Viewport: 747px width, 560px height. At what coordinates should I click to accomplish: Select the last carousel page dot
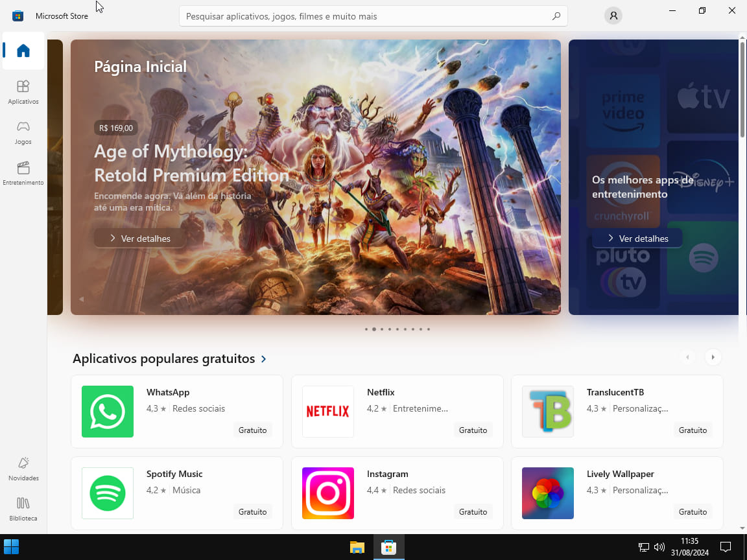(428, 329)
